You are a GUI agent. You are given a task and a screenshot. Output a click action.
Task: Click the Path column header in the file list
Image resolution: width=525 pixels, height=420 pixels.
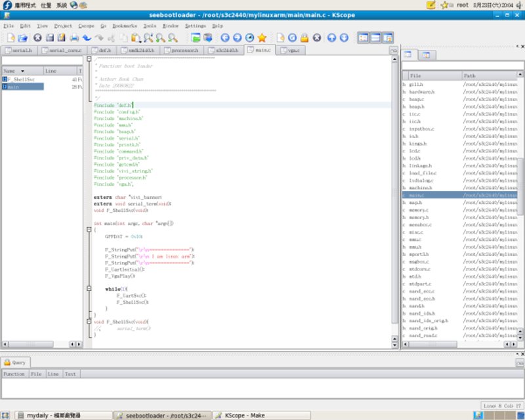[x=490, y=75]
